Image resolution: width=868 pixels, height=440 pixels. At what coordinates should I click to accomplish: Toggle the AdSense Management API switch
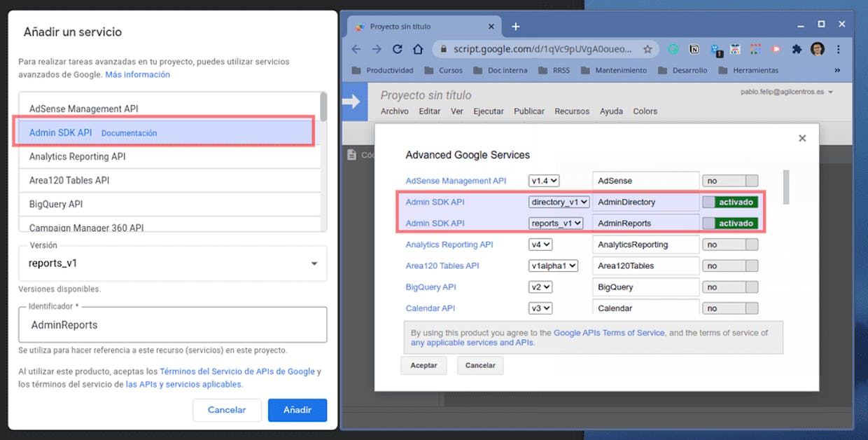(730, 181)
